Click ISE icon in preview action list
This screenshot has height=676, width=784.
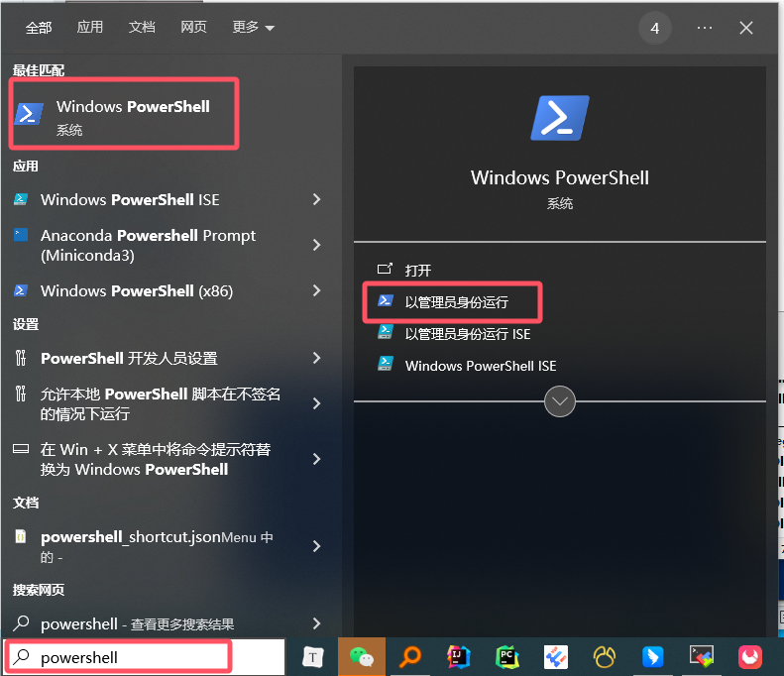point(385,364)
